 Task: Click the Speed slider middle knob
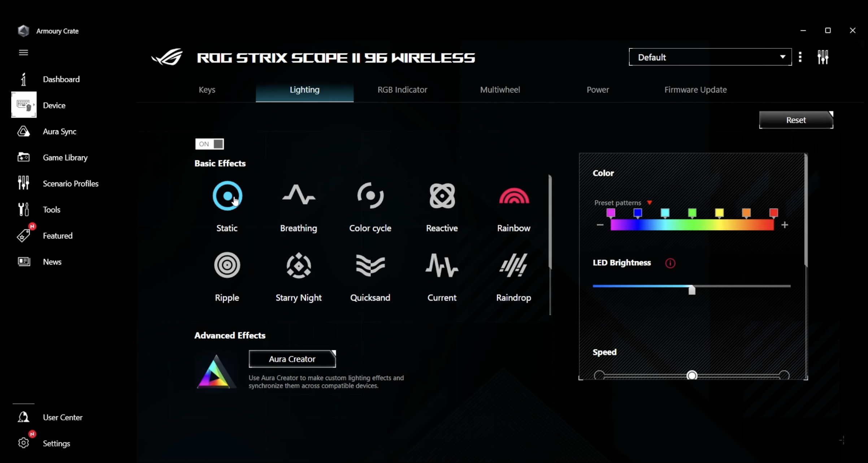tap(692, 376)
